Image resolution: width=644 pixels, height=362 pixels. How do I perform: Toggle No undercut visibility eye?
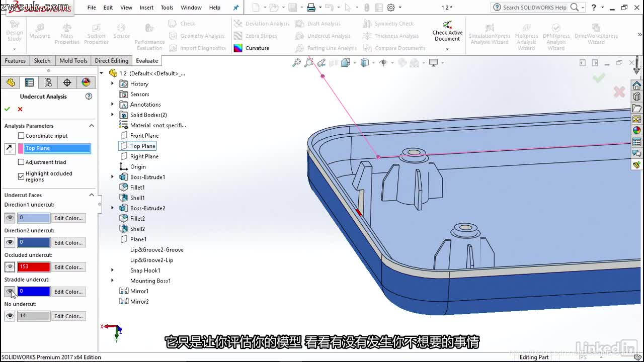(x=10, y=316)
